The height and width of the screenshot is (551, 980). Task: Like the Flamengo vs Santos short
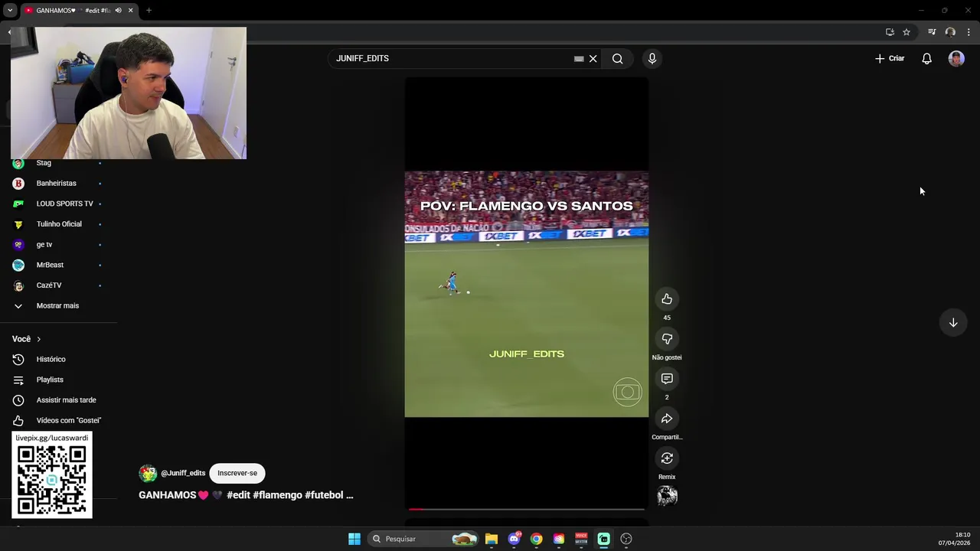[x=667, y=299]
